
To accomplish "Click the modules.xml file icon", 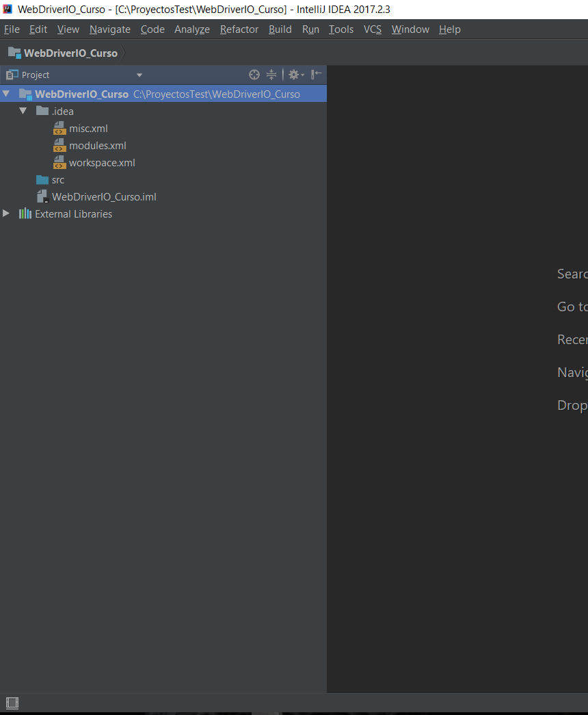I will coord(59,146).
